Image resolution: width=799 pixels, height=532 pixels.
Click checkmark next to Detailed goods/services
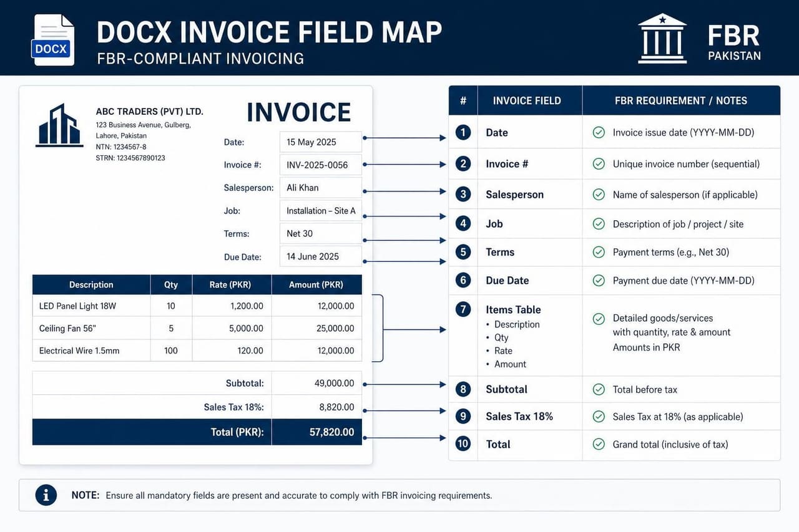tap(599, 319)
